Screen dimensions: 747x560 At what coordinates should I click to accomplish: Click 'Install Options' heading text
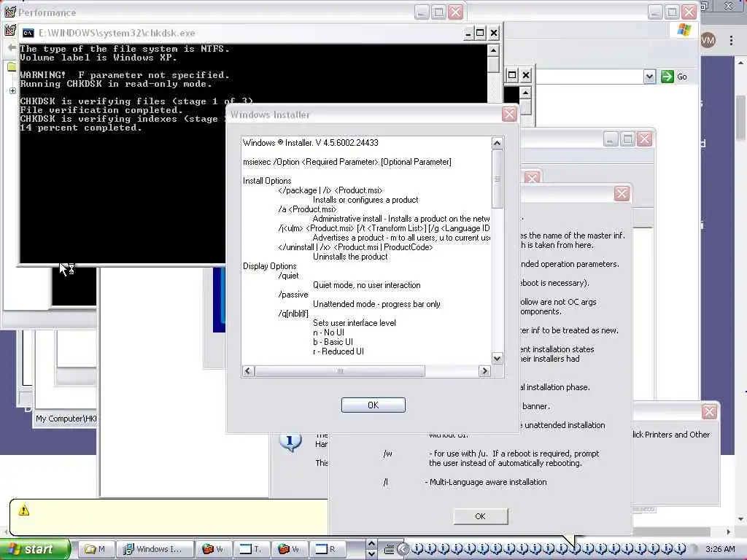point(267,181)
